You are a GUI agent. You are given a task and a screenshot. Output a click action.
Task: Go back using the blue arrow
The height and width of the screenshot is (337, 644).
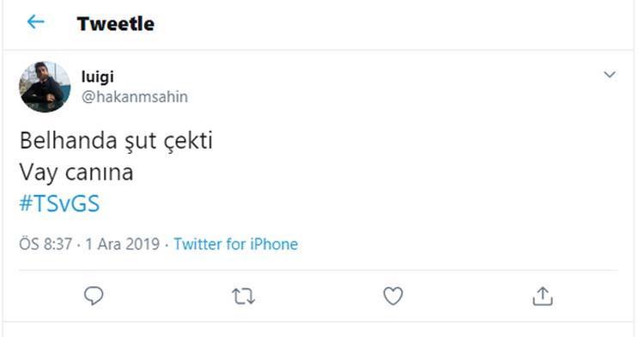coord(36,21)
